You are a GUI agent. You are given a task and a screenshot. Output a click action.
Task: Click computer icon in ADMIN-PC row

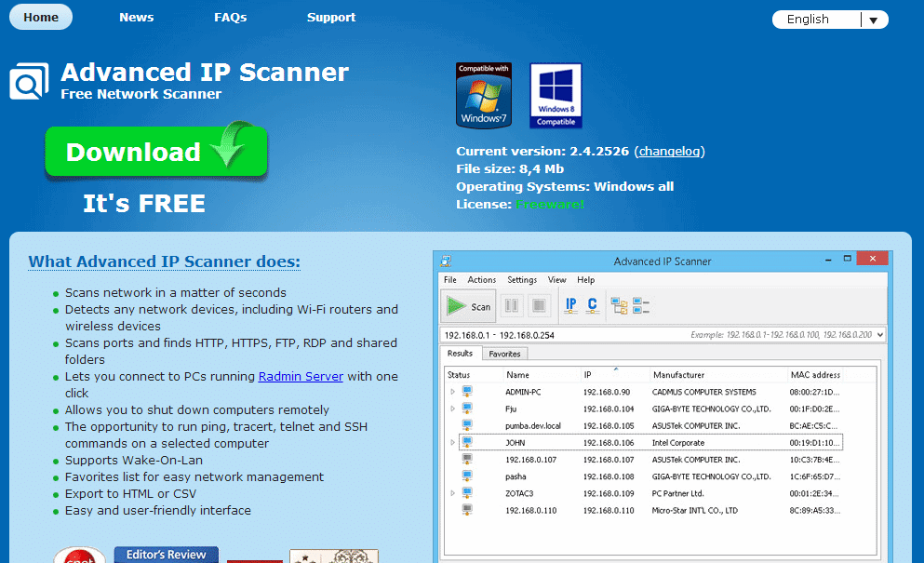[x=467, y=392]
